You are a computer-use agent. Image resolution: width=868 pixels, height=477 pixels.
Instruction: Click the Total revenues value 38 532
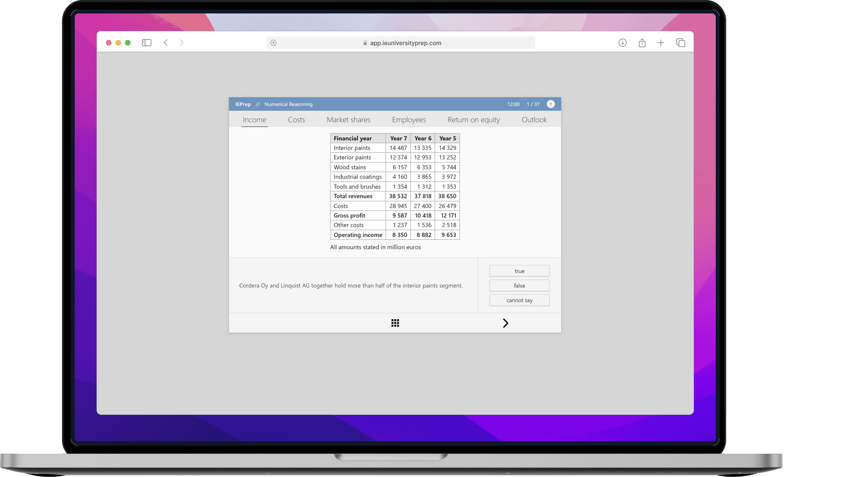click(x=398, y=196)
